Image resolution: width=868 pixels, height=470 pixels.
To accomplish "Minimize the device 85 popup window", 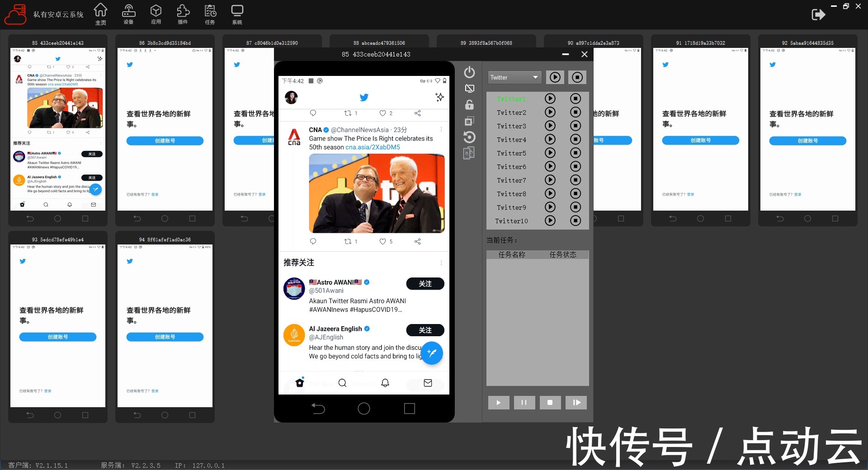I will 566,54.
